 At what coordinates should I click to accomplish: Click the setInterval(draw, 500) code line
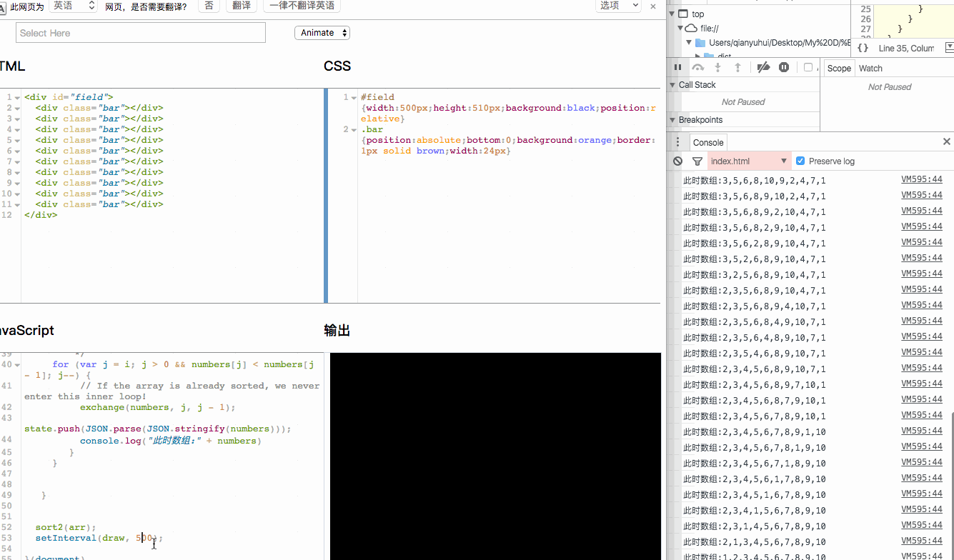99,538
